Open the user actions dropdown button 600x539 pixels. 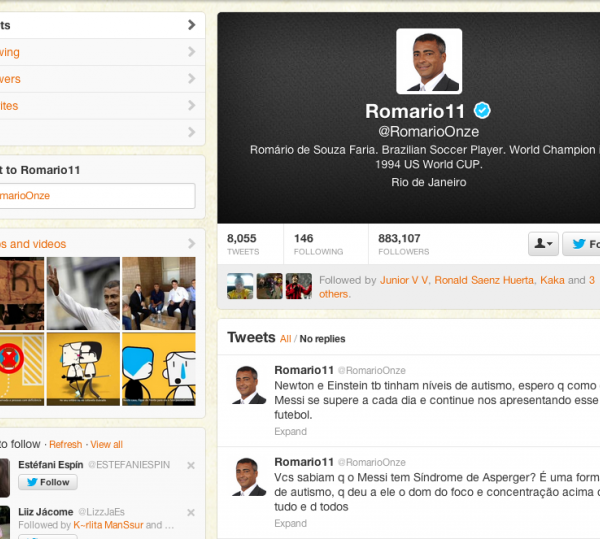tap(542, 244)
